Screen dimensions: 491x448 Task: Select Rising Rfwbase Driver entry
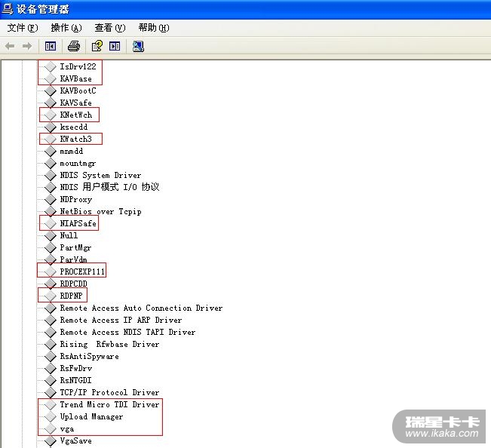pos(109,344)
